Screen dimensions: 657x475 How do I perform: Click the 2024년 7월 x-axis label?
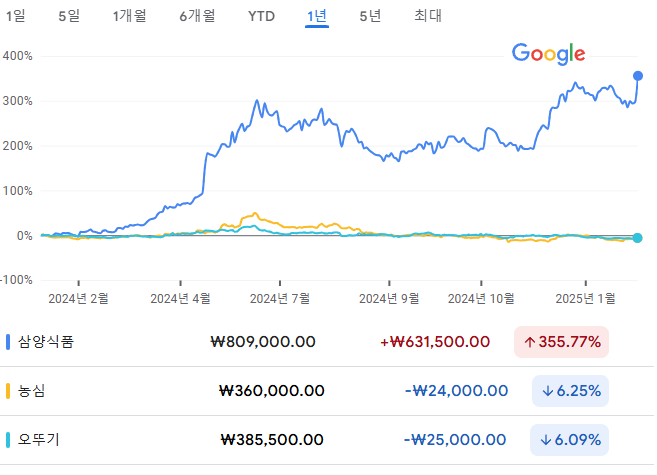(x=280, y=299)
